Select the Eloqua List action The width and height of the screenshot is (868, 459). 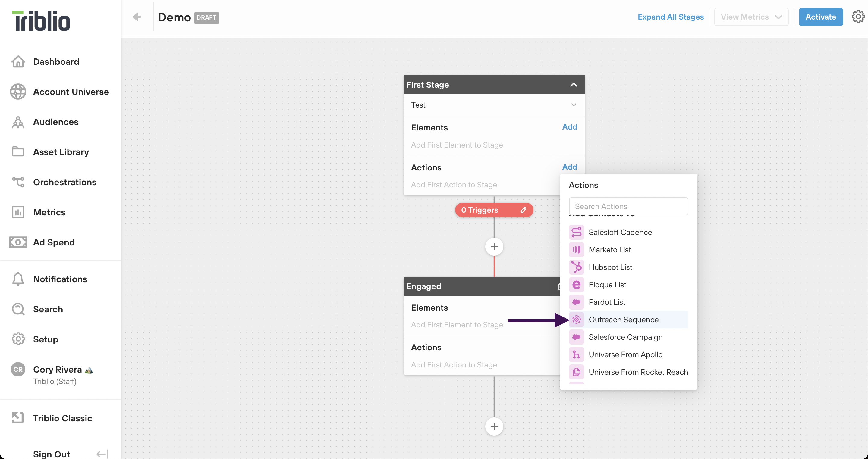click(x=607, y=285)
